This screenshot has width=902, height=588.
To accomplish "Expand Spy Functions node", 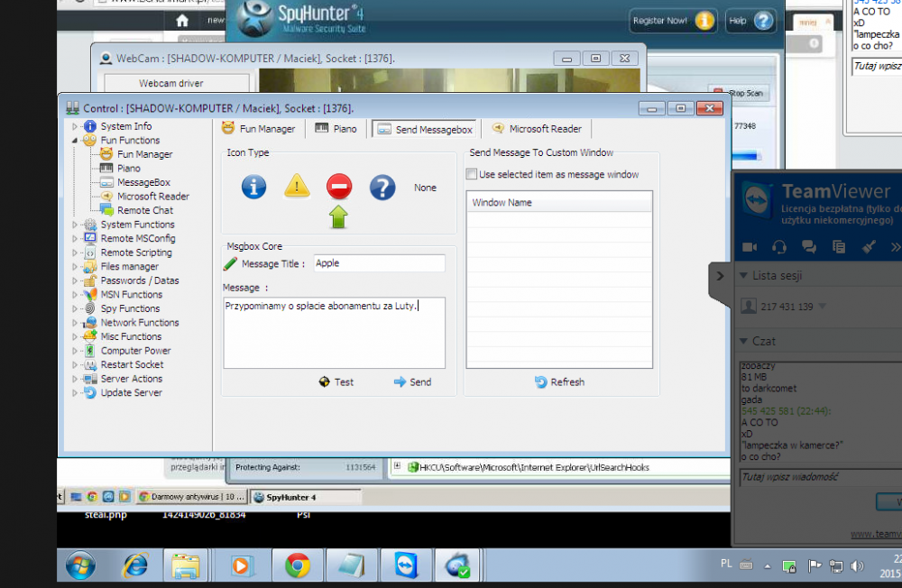I will (x=75, y=308).
